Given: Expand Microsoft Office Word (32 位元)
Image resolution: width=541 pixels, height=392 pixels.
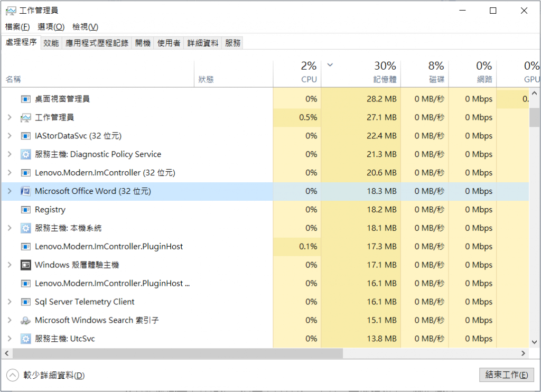Looking at the screenshot, I should point(10,191).
